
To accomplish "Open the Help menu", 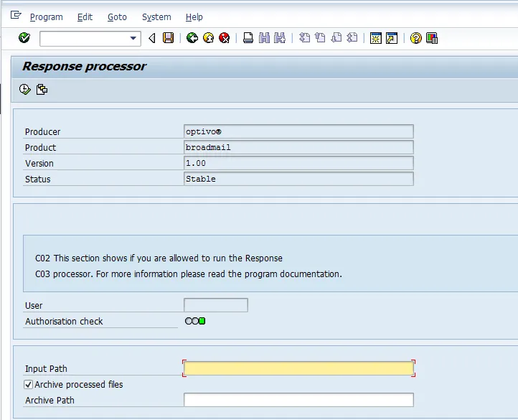I will point(194,17).
